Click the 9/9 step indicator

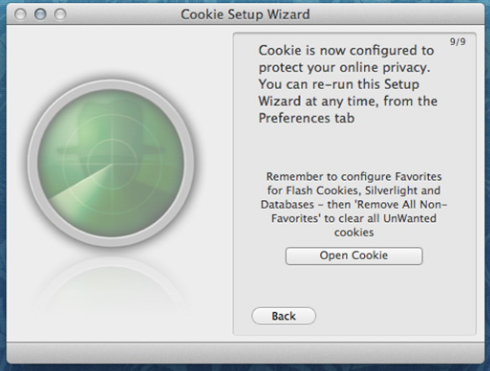(x=458, y=41)
